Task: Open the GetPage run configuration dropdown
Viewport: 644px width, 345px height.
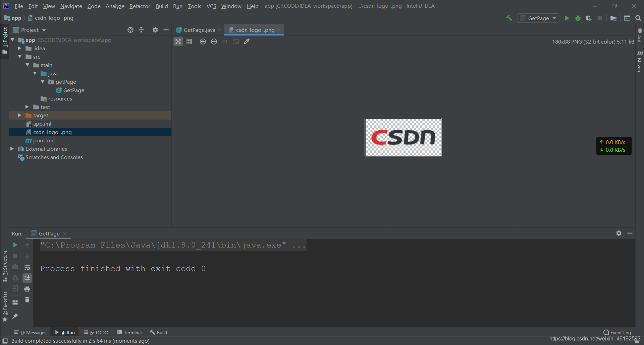Action: tap(538, 18)
